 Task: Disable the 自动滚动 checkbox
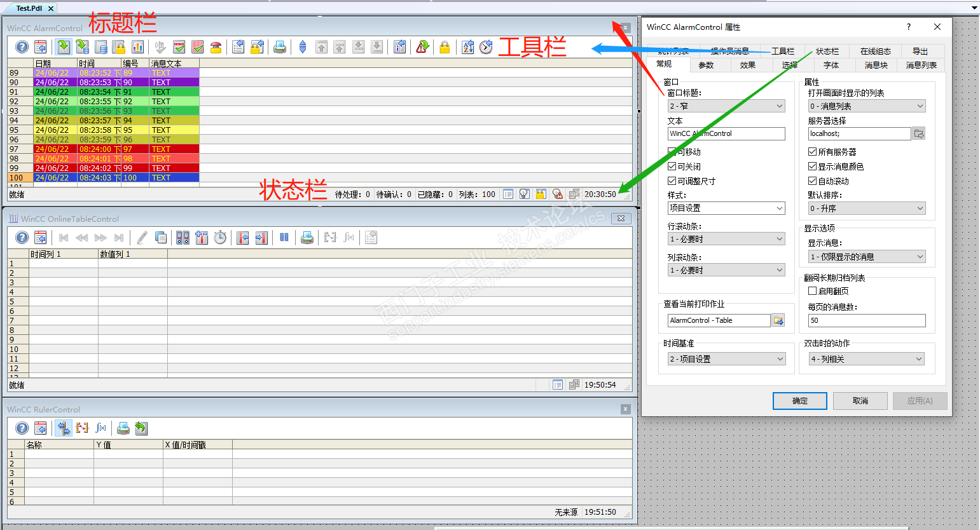coord(813,181)
